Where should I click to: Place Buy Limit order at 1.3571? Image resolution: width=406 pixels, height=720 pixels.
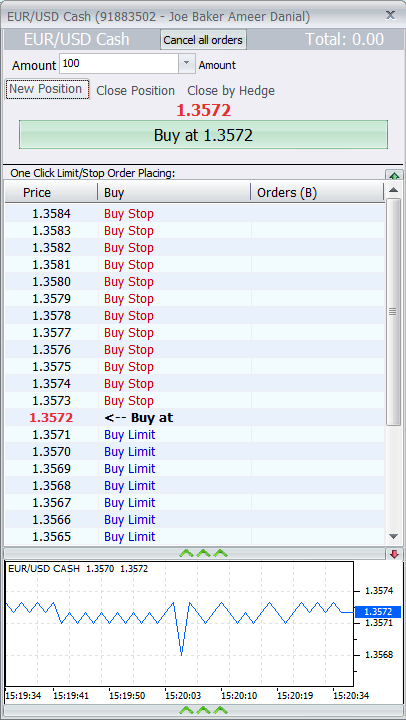point(130,435)
